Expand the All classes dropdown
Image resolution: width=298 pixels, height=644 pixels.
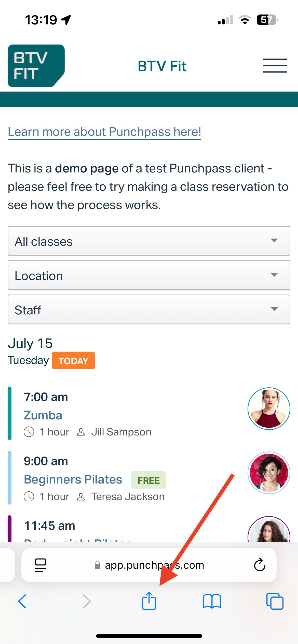(x=149, y=241)
